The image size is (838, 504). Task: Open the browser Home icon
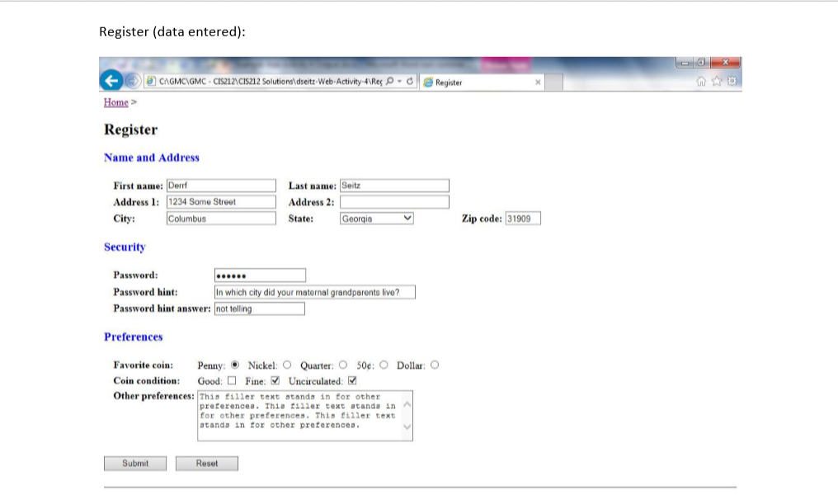tap(701, 81)
